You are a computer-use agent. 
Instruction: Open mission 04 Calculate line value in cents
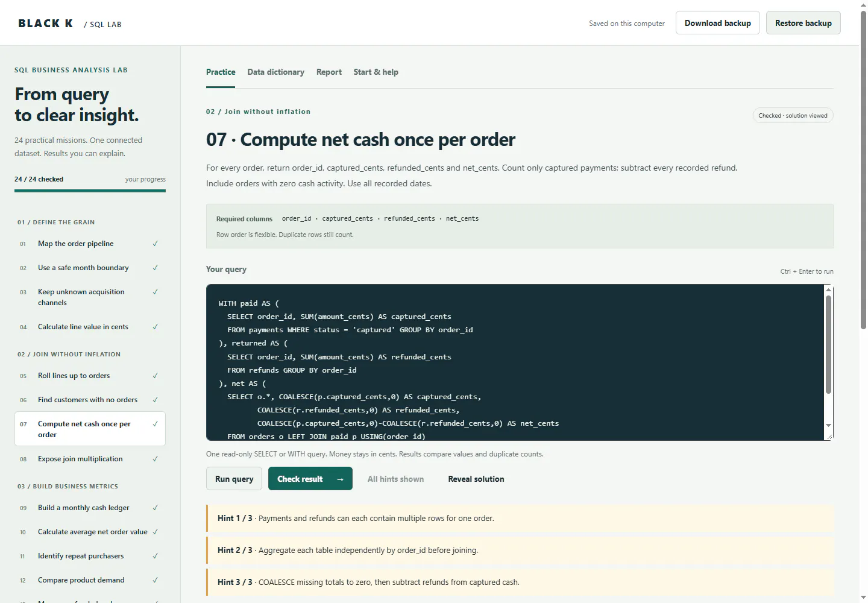90,327
